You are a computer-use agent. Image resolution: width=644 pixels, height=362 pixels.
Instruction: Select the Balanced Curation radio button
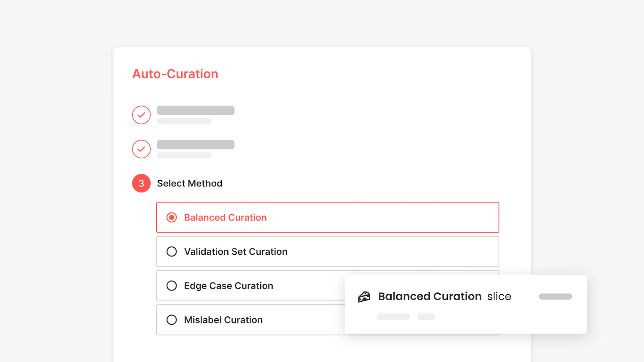point(172,218)
